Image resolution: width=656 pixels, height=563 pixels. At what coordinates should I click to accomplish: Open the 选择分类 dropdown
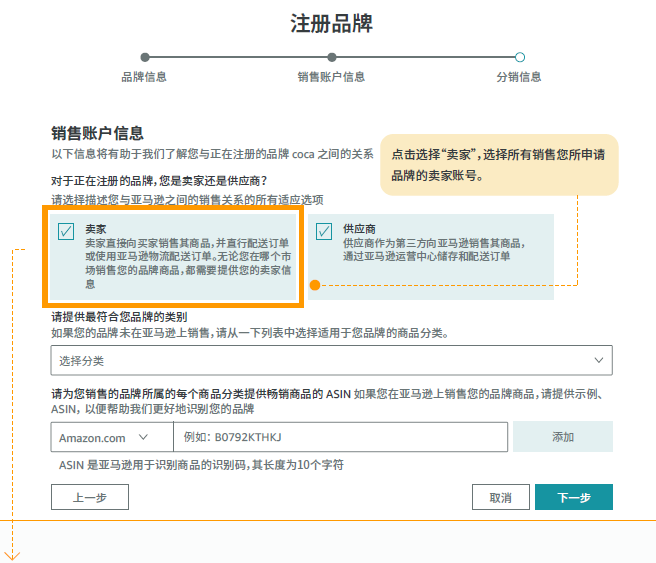(331, 360)
